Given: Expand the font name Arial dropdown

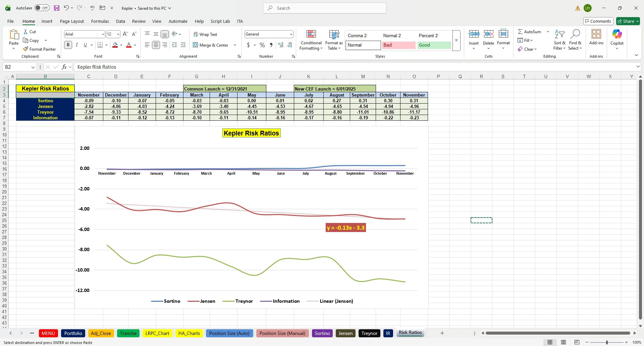Looking at the screenshot, I should [103, 34].
